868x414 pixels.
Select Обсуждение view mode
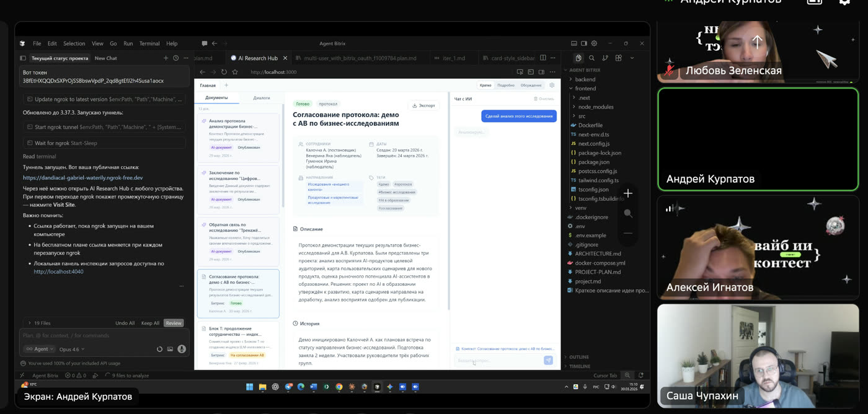click(x=531, y=85)
